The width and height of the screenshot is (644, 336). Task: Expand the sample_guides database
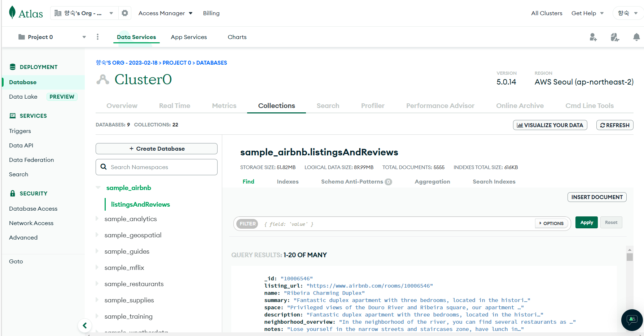[97, 251]
